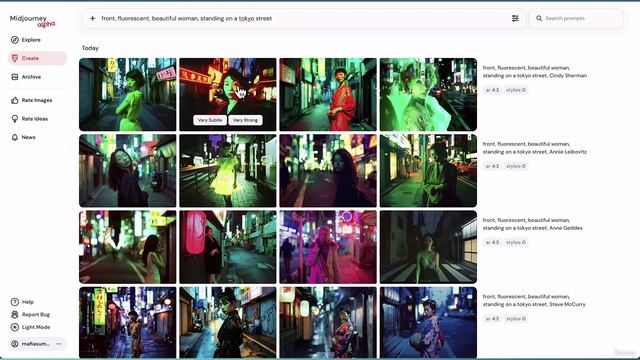The height and width of the screenshot is (360, 640).
Task: Click the Anne Geddes prompt text
Action: (x=533, y=224)
